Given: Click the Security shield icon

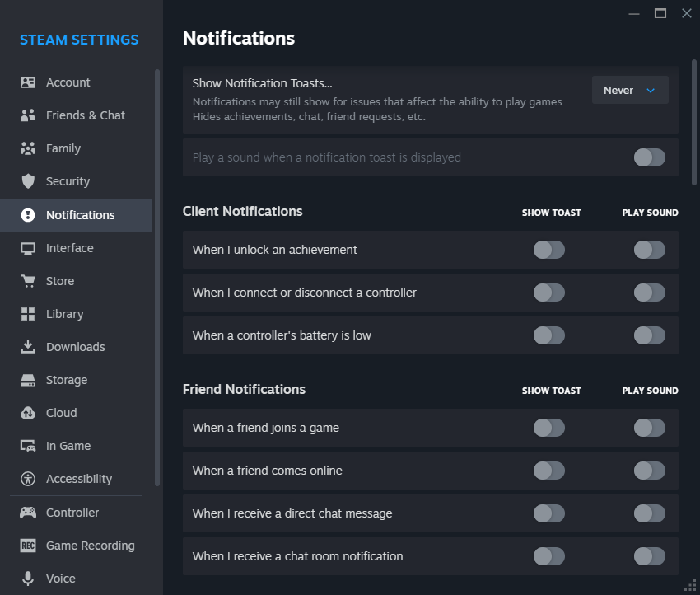Looking at the screenshot, I should pos(28,181).
